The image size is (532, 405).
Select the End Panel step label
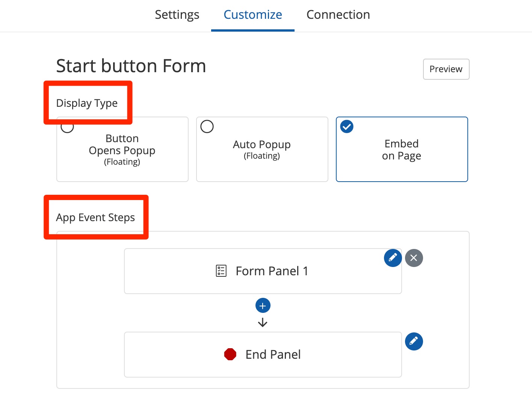point(273,354)
